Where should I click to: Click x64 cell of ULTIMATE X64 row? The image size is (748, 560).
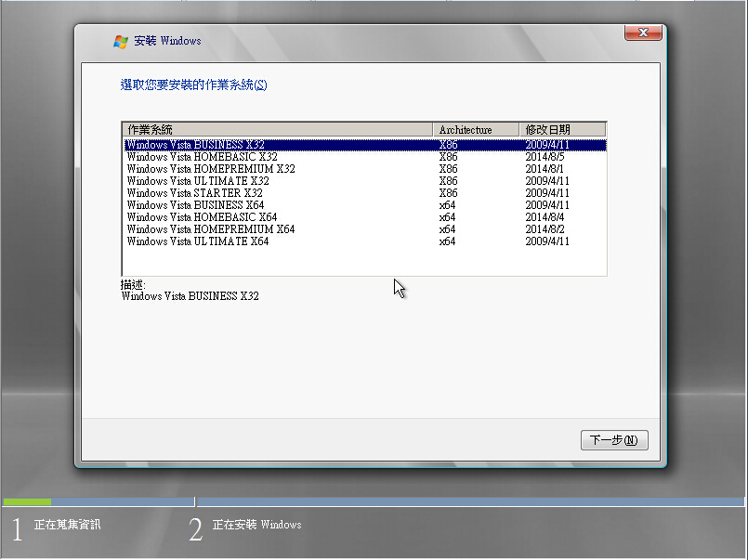click(x=448, y=241)
